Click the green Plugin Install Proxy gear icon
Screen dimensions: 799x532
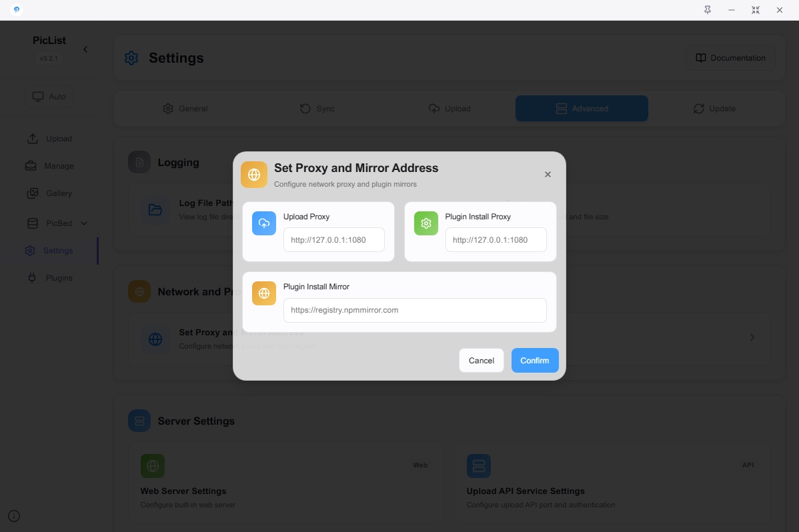(426, 223)
